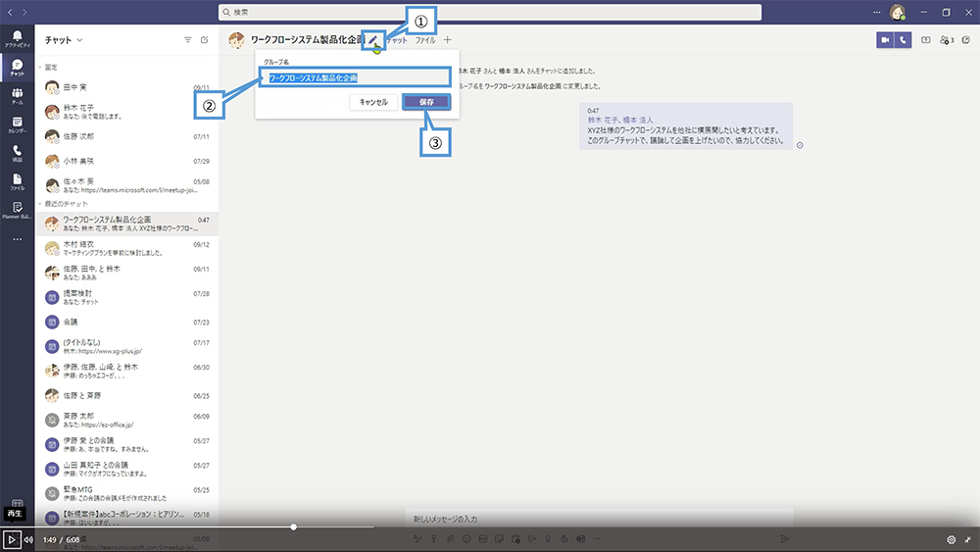
Task: Open the screen sharing icon in chat header
Action: tap(926, 40)
